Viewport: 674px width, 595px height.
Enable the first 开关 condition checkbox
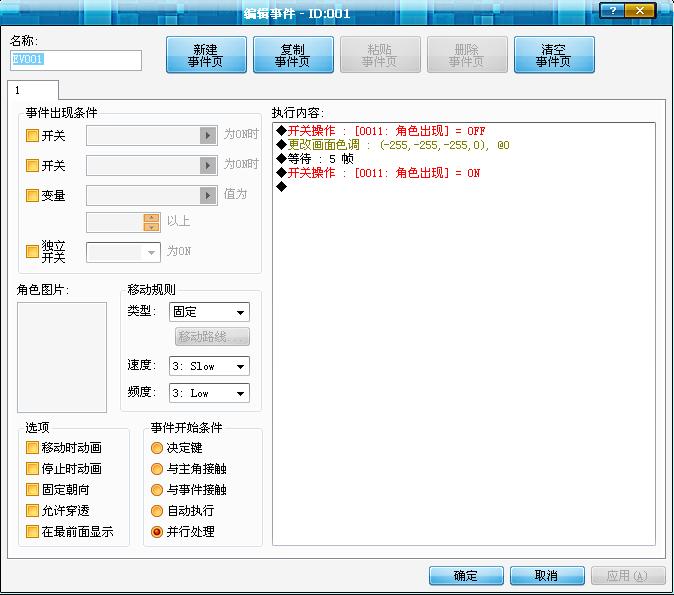pyautogui.click(x=32, y=136)
